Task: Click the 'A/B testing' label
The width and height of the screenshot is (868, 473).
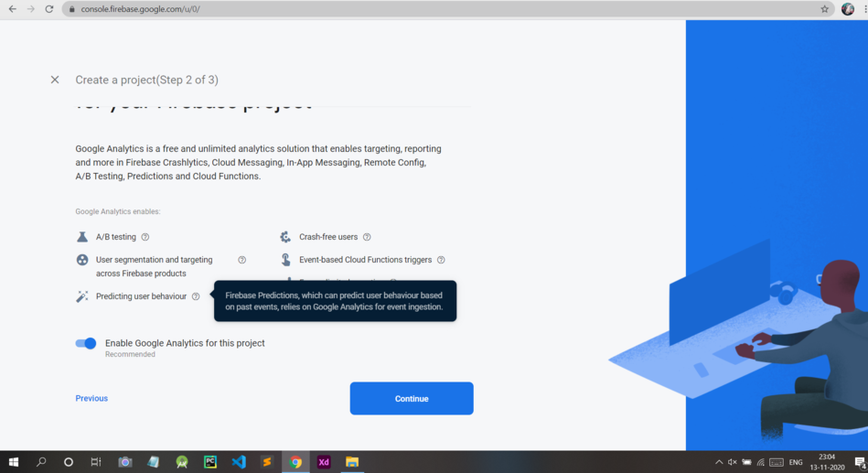Action: [115, 237]
